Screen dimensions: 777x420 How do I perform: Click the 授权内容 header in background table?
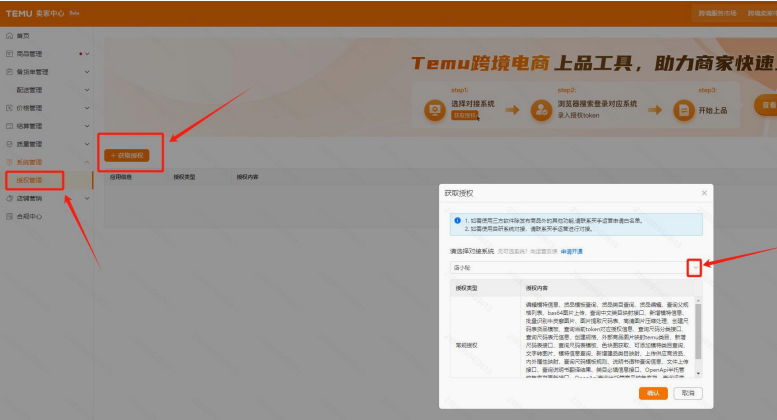pos(247,177)
